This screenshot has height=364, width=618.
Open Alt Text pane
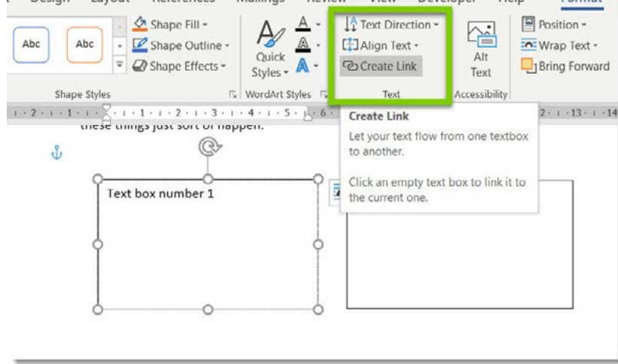481,49
